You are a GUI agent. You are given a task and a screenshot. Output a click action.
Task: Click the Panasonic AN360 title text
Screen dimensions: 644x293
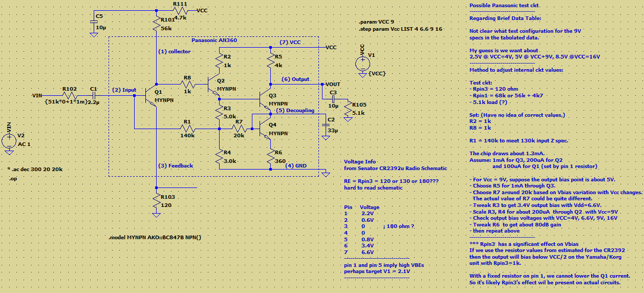point(214,40)
